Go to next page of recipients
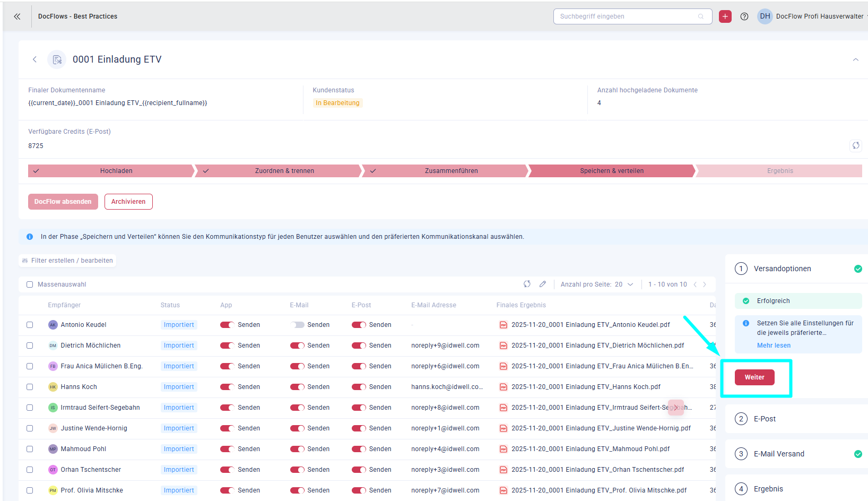 tap(705, 284)
